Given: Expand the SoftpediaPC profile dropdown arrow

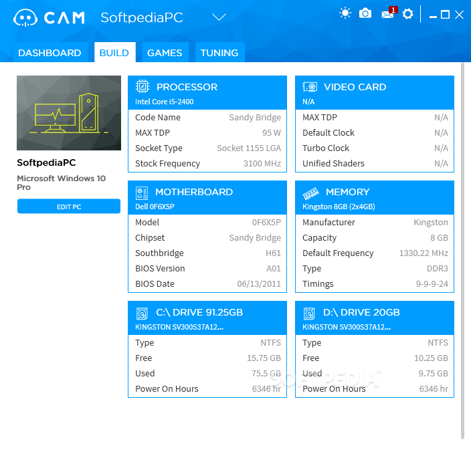Looking at the screenshot, I should [x=219, y=17].
